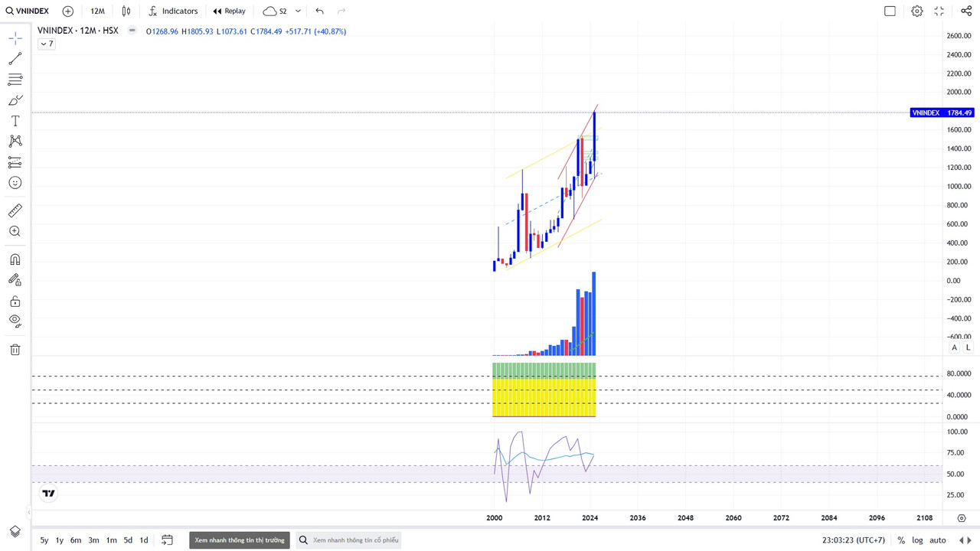Select the 1y date range
Screen dimensions: 980x551
tap(60, 540)
